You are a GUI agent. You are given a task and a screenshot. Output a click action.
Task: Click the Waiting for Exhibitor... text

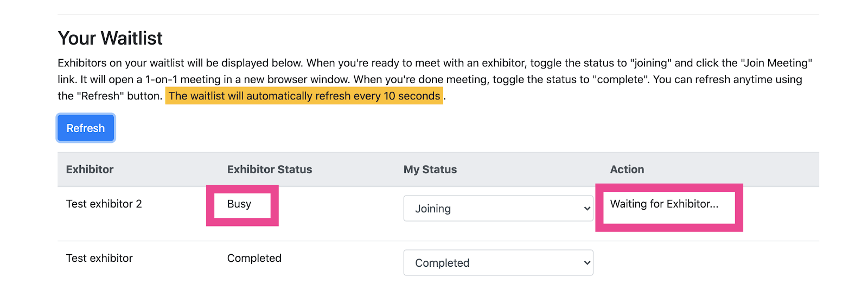664,204
